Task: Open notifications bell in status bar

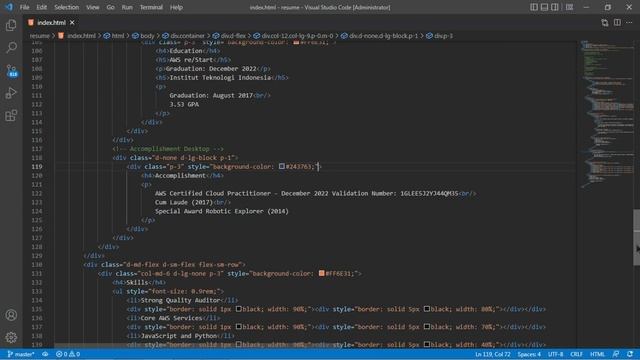Action: pos(630,354)
